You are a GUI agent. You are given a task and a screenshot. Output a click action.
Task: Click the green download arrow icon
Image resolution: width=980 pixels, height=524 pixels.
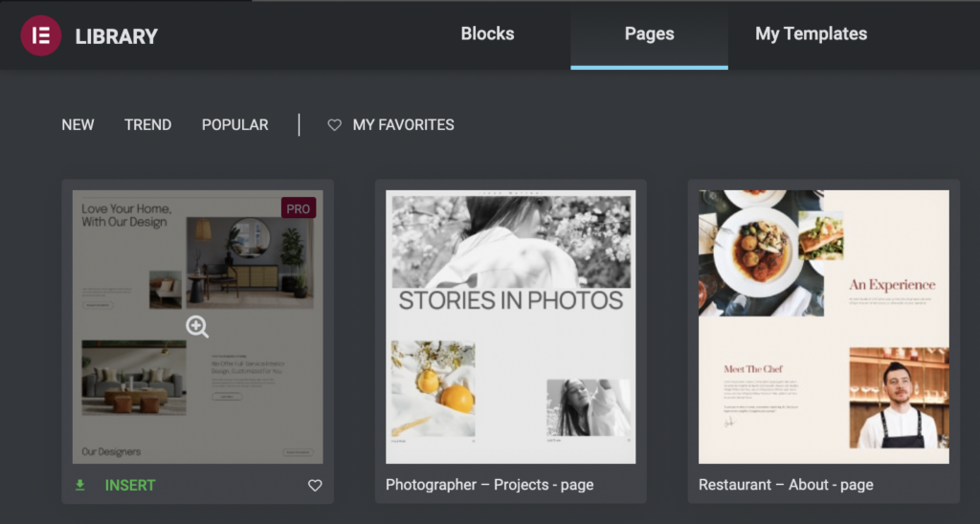click(x=80, y=486)
